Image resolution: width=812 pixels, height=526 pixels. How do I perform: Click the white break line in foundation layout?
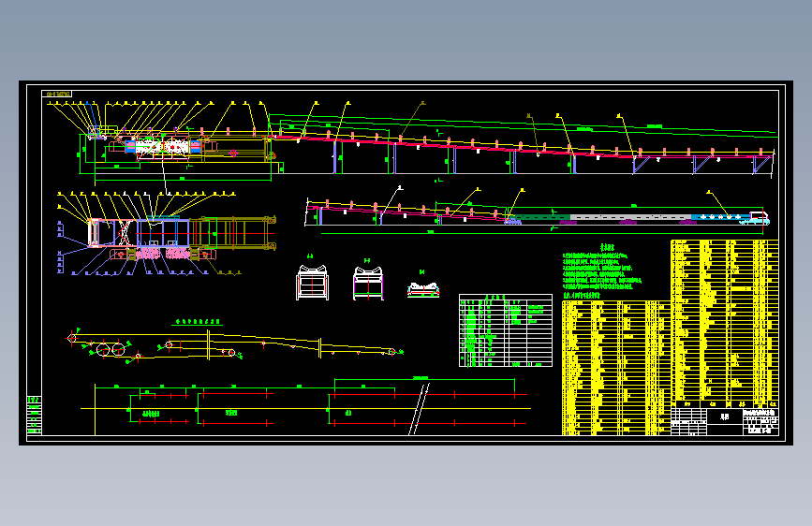[x=420, y=409]
